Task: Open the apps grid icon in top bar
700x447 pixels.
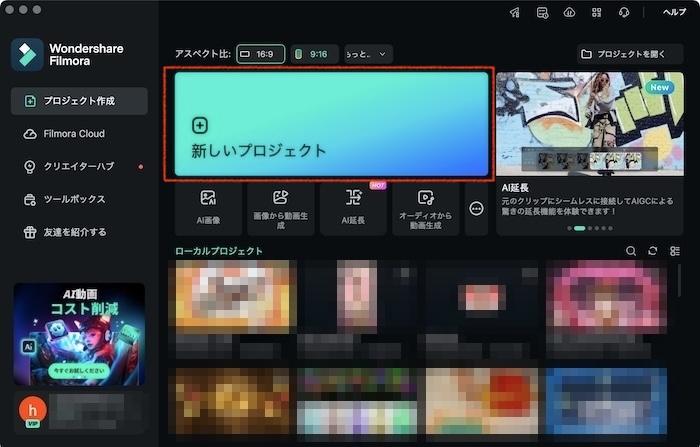Action: coord(596,13)
